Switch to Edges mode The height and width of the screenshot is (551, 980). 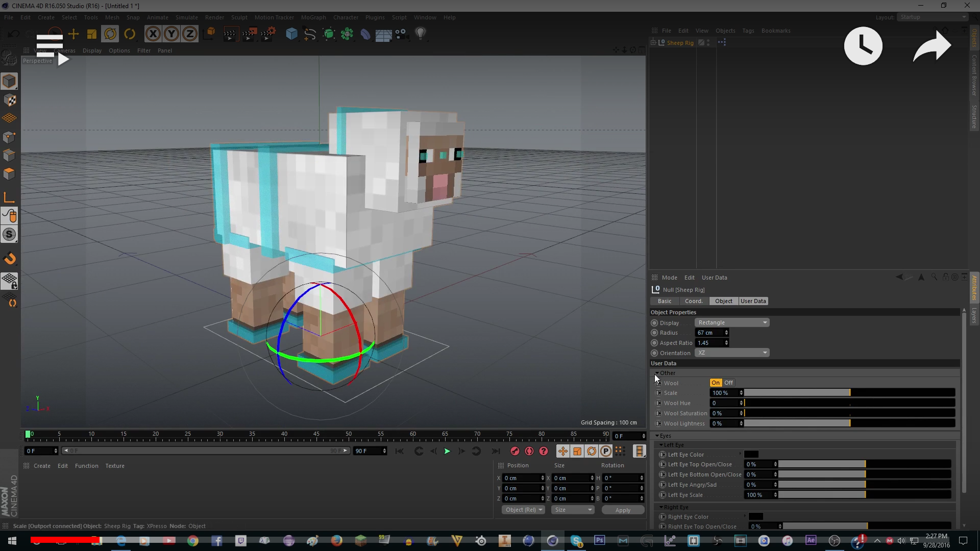tap(9, 155)
